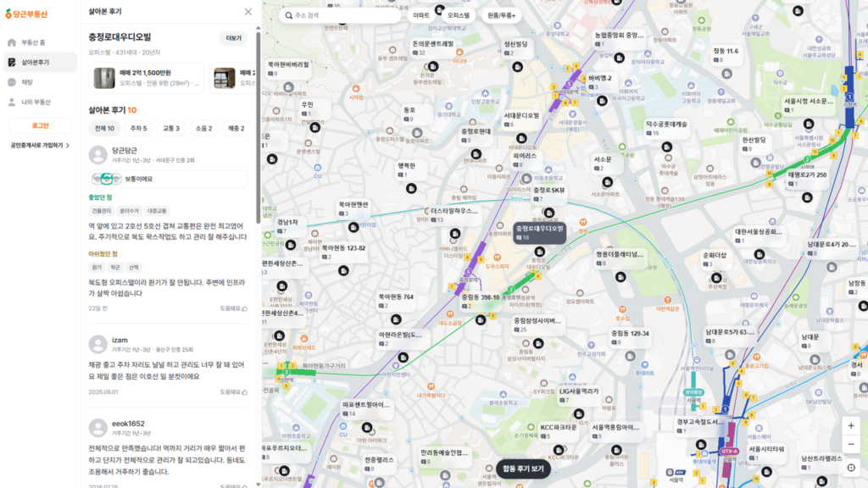Toggle the 아파트 map filter
868x488 pixels.
(x=420, y=15)
